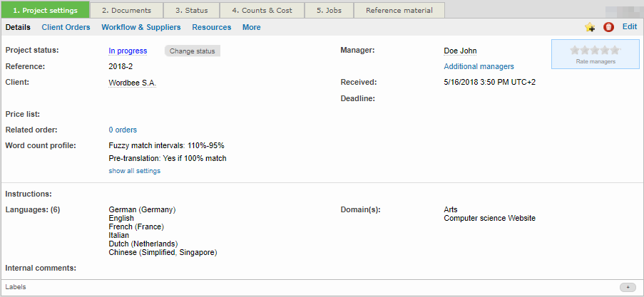Open the Client Orders section
This screenshot has height=297, width=644.
coord(66,27)
